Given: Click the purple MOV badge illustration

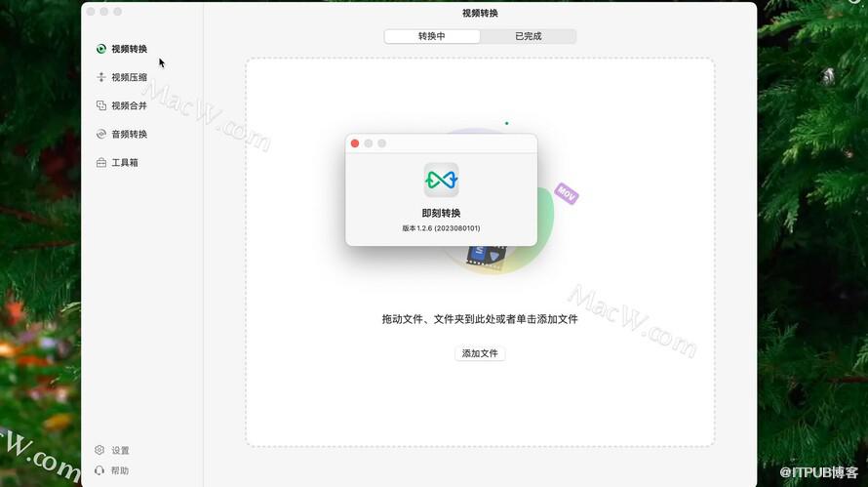Looking at the screenshot, I should pos(567,194).
